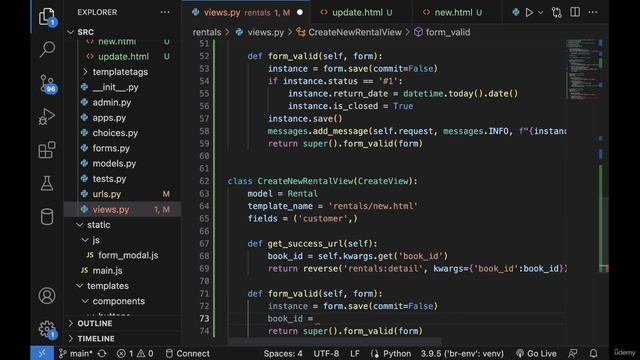Place cursor on line 73 book_id
The image size is (640, 360).
click(x=285, y=318)
